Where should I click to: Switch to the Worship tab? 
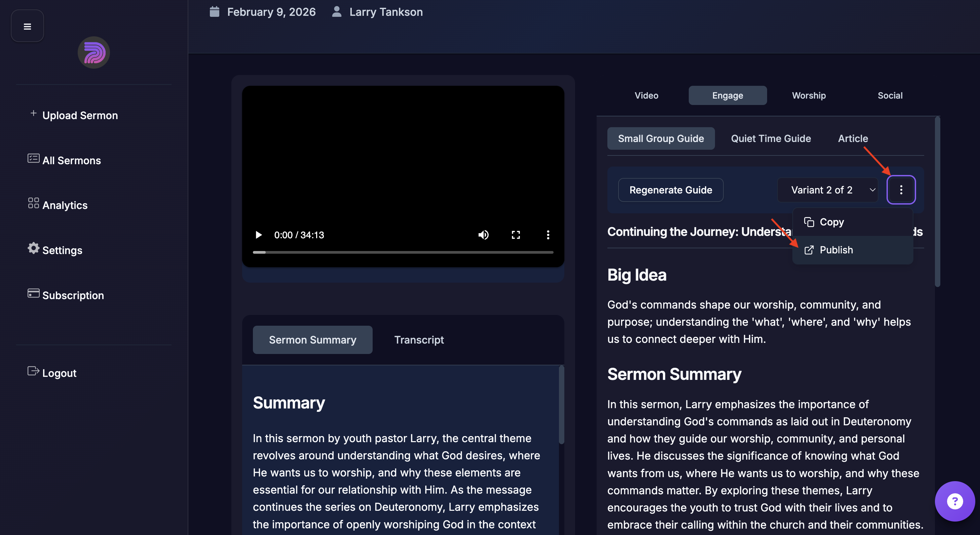808,96
